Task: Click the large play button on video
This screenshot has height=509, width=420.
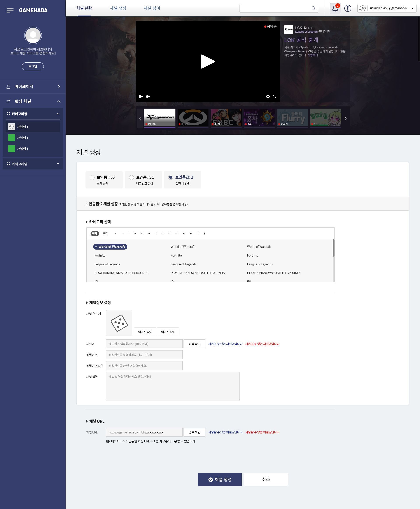Action: (x=208, y=62)
